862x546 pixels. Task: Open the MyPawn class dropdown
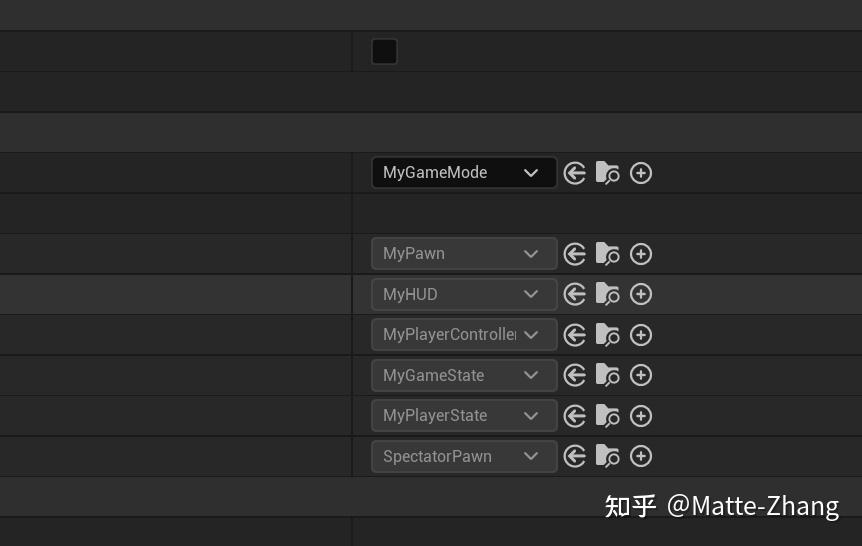point(463,254)
